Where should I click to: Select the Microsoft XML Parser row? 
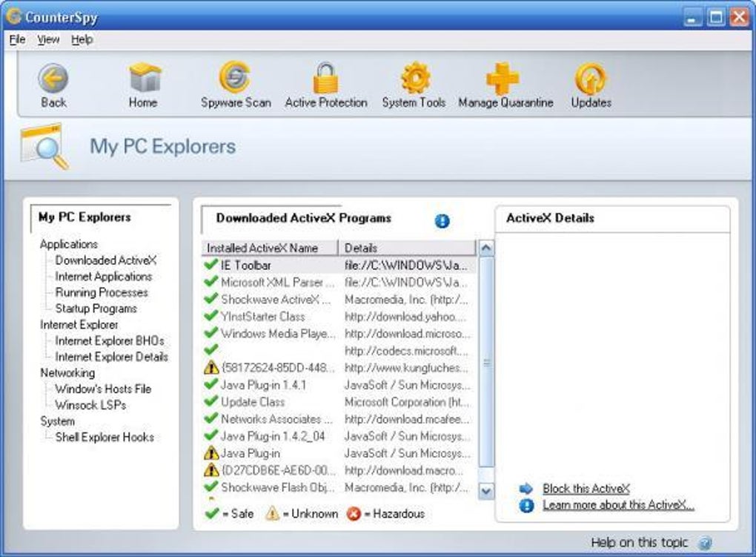[339, 283]
